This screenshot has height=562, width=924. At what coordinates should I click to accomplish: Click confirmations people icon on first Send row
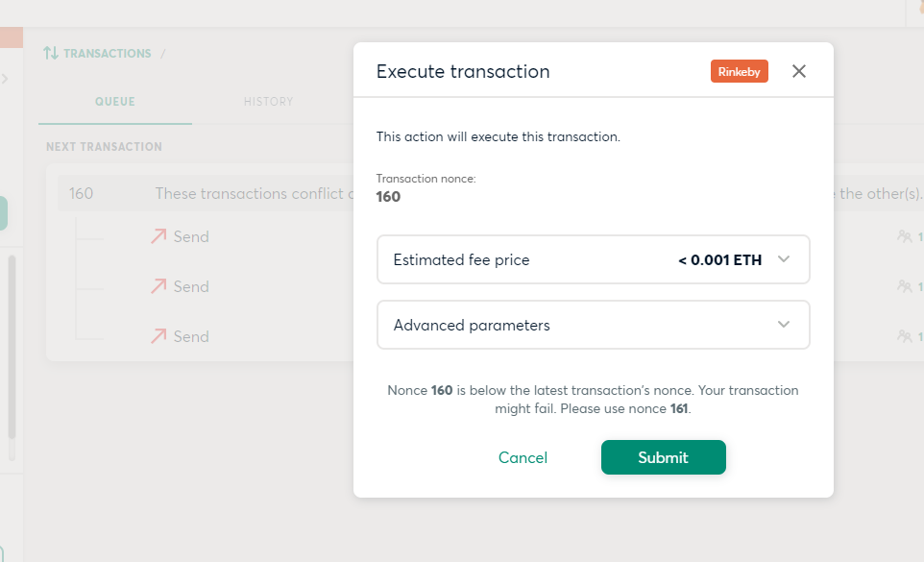tap(904, 236)
